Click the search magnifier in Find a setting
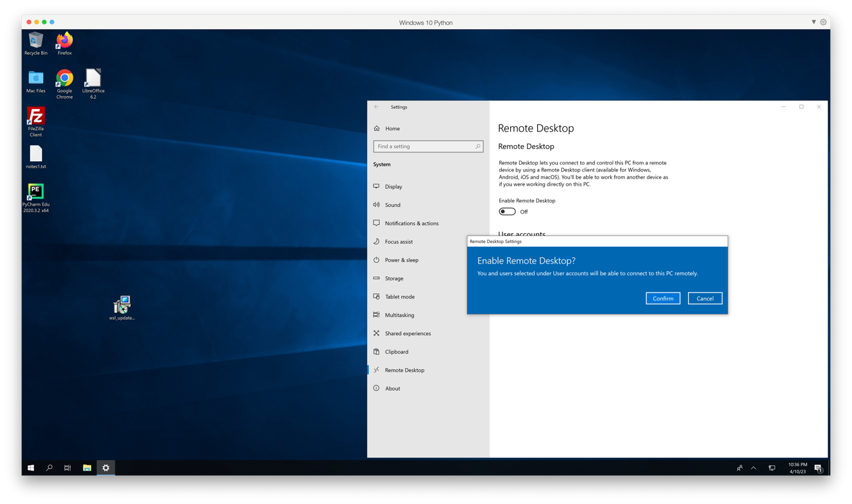This screenshot has width=852, height=504. coord(477,146)
